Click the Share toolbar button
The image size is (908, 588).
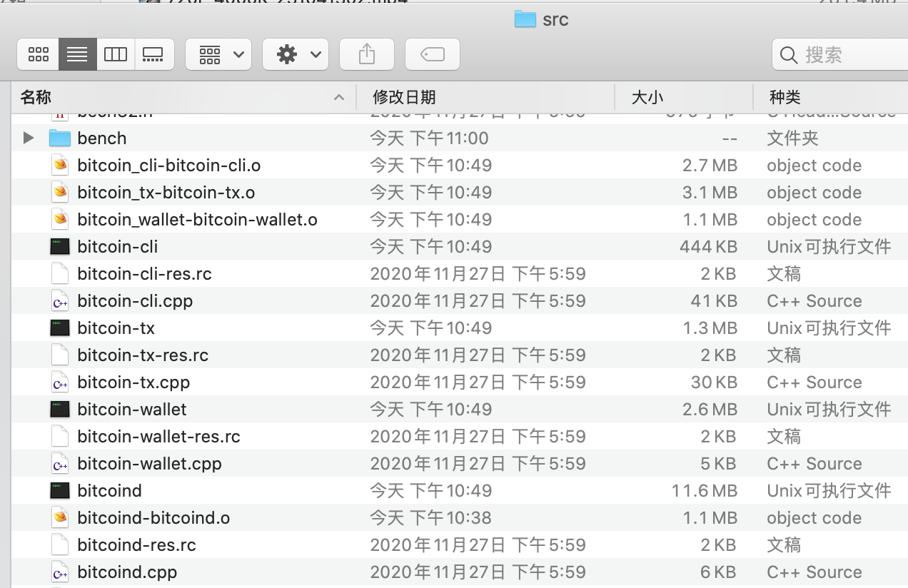click(x=367, y=54)
